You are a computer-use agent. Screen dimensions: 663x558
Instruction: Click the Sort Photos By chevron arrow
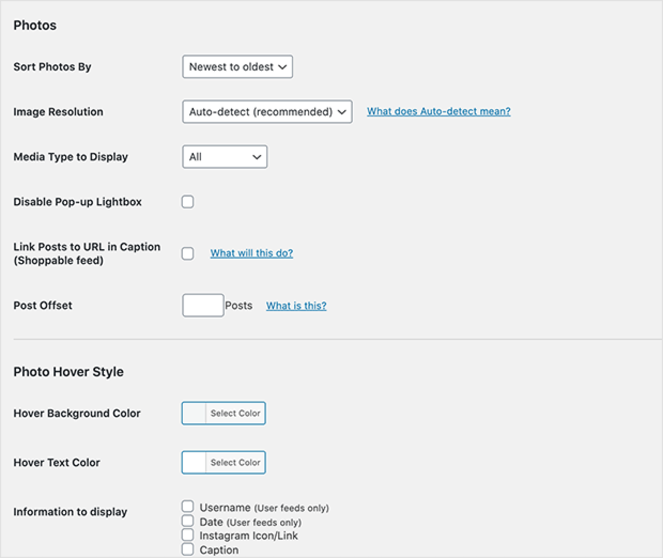pos(283,67)
